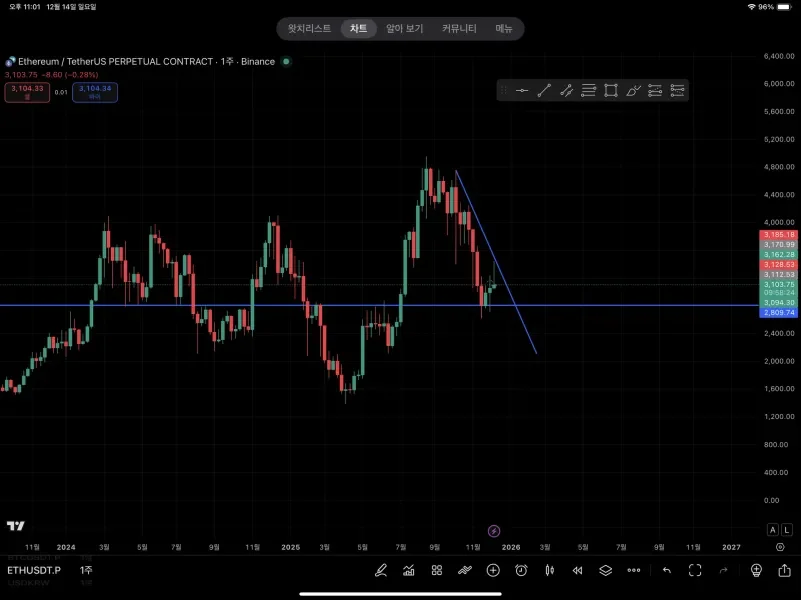
Task: Tap the 3,162.28 green price label
Action: (779, 254)
